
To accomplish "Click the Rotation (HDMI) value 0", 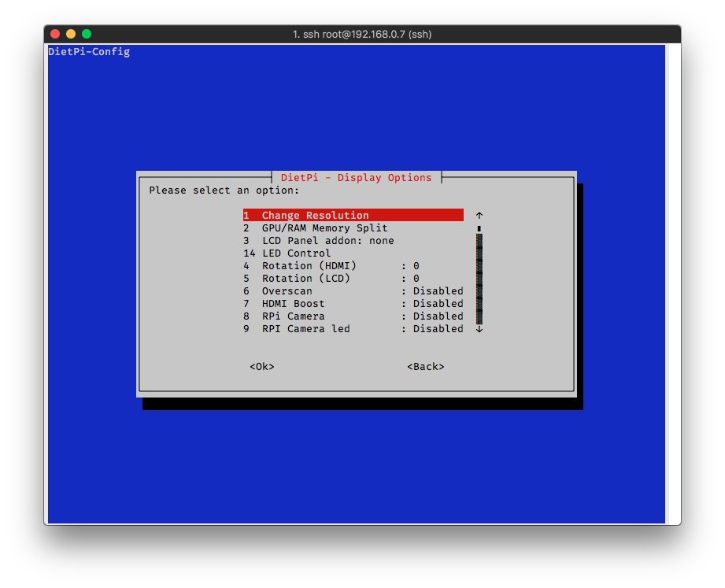I will pos(416,266).
